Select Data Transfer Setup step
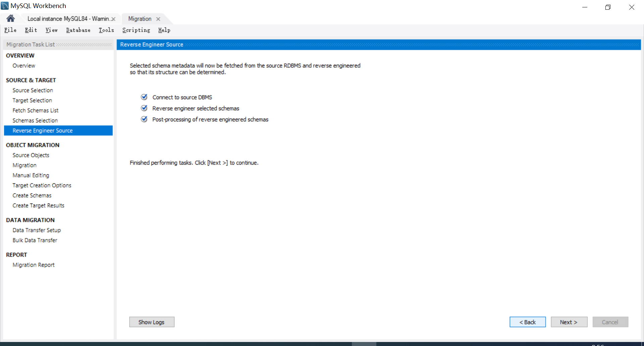Image resolution: width=644 pixels, height=346 pixels. point(37,230)
